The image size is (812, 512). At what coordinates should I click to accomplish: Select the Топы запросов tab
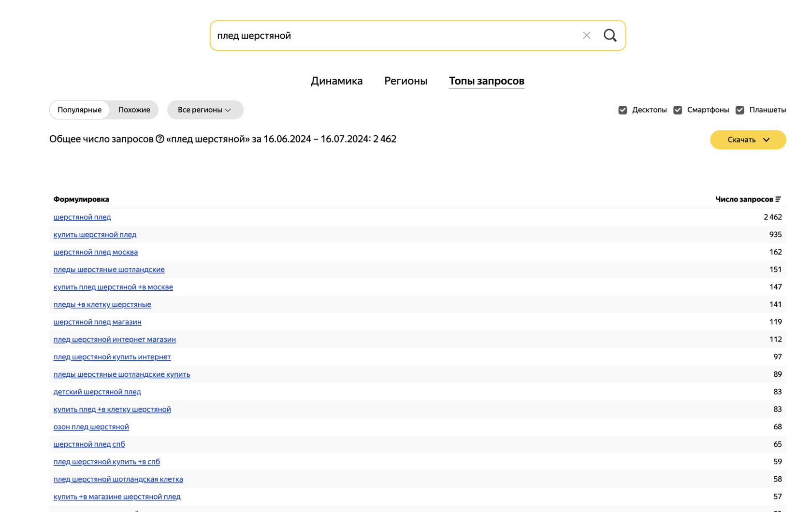pos(486,81)
